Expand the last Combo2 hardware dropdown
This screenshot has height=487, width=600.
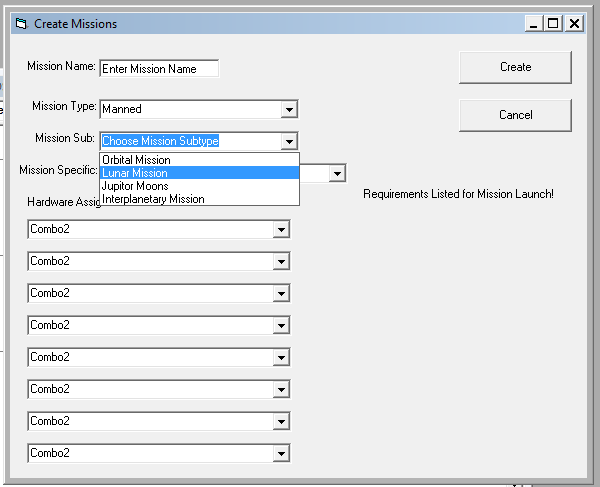[x=280, y=453]
